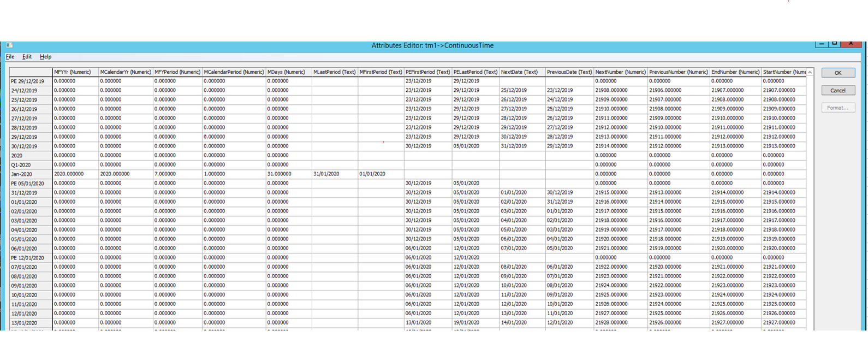Select the MLastPeriod (Text) column header
Viewport: 868px width, 354px height.
click(x=335, y=72)
